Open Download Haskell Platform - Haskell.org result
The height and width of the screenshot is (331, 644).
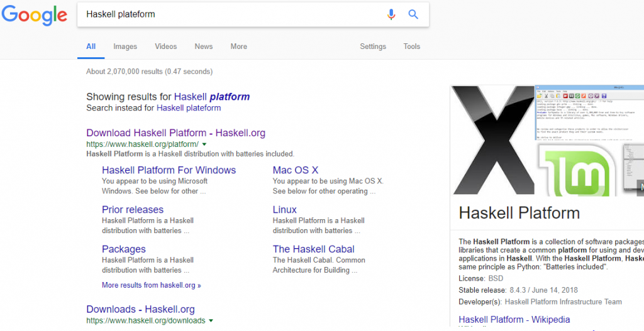coord(176,133)
